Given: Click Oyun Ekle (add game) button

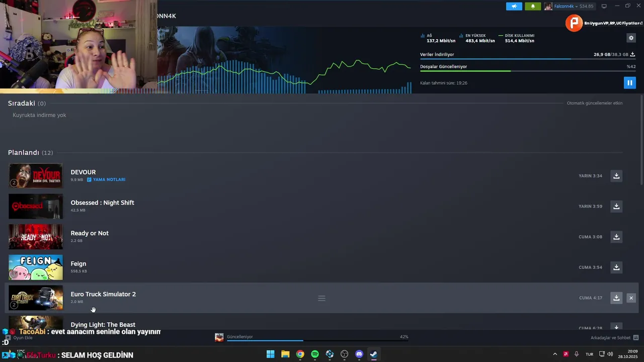Looking at the screenshot, I should pyautogui.click(x=19, y=338).
